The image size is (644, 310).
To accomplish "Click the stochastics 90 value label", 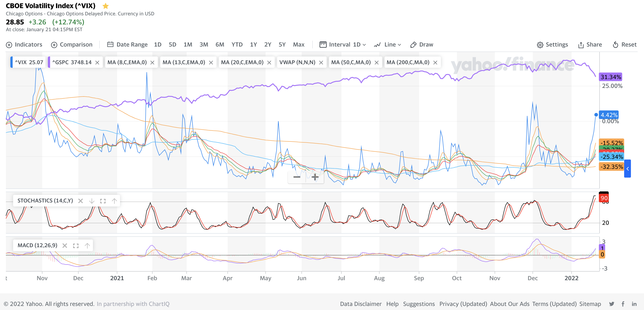I will (604, 198).
